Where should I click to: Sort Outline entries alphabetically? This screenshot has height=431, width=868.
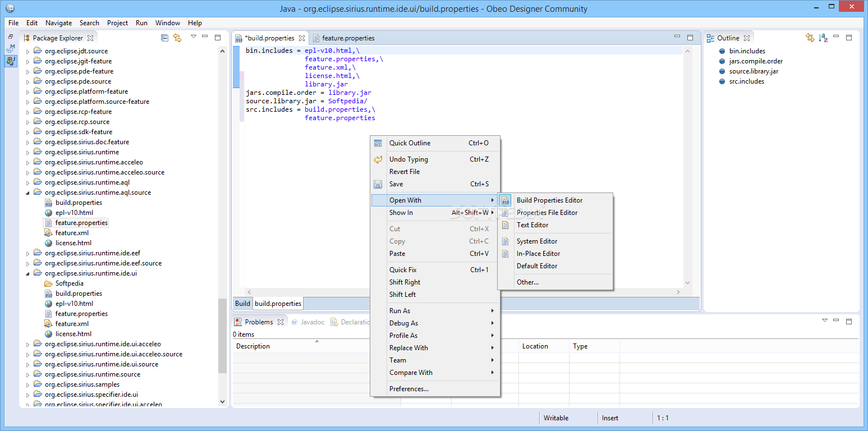823,38
